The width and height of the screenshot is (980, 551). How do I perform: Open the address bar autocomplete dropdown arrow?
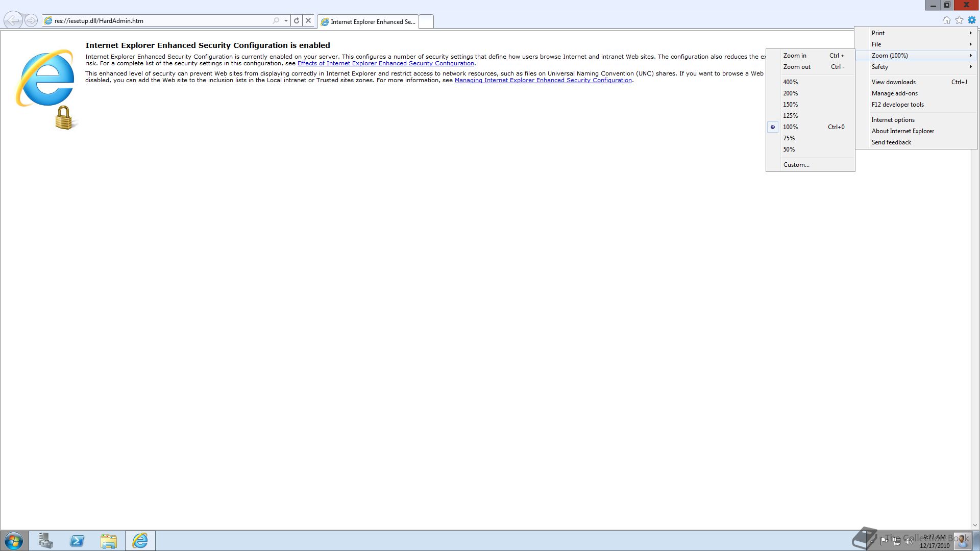tap(286, 21)
